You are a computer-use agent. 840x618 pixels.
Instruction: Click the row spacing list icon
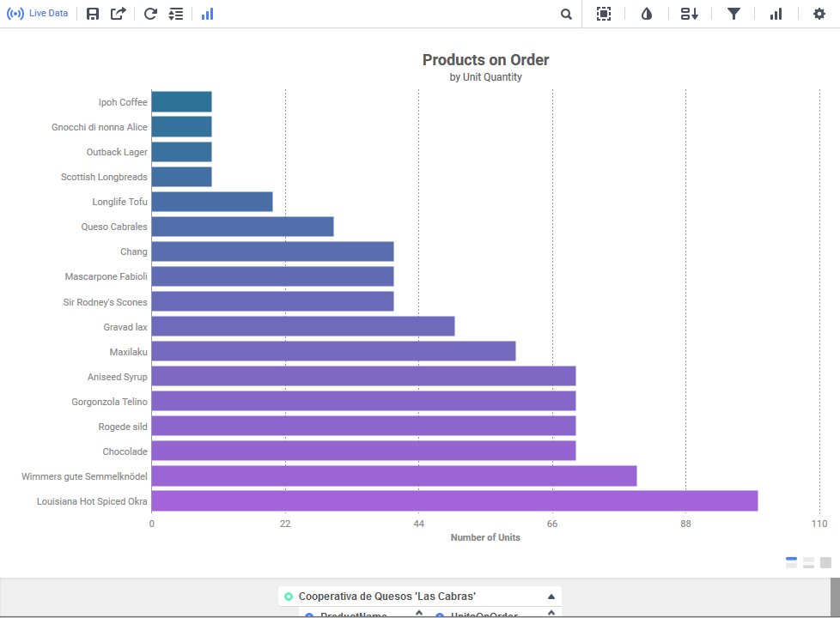click(x=176, y=14)
